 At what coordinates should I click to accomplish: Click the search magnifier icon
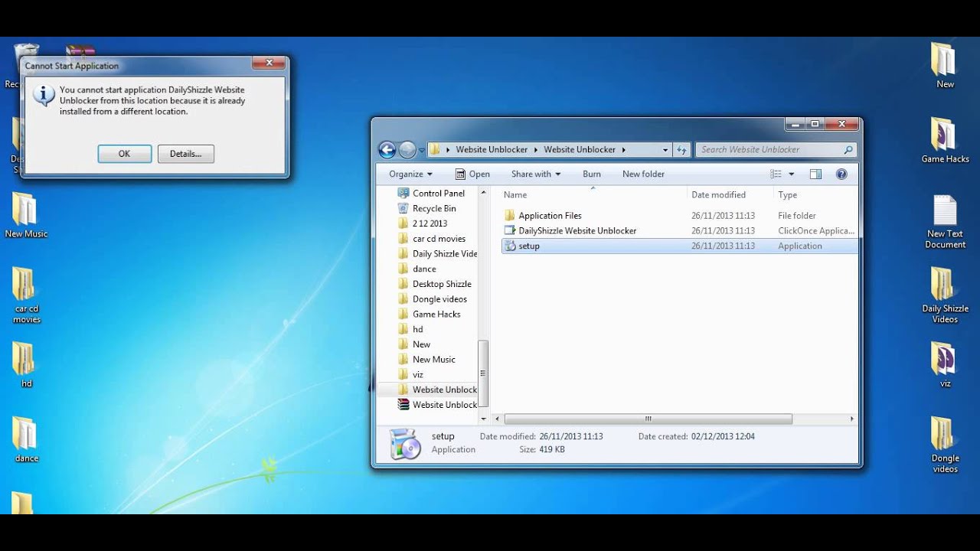click(x=848, y=150)
